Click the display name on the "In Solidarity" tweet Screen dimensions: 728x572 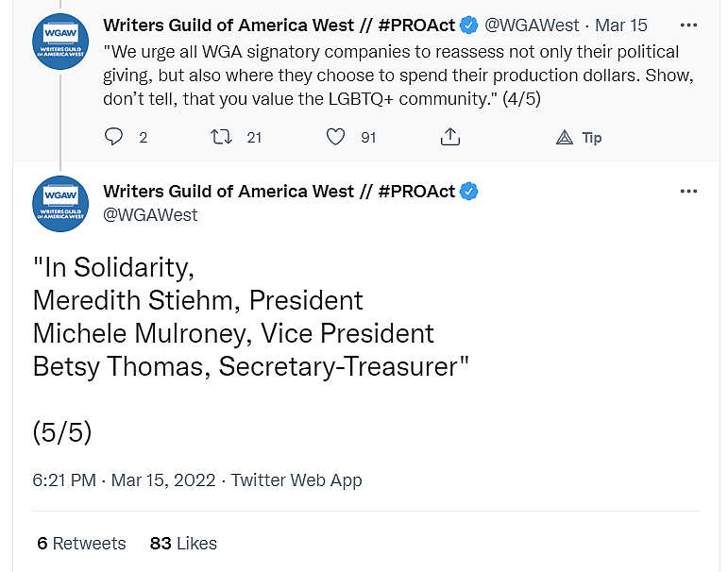pyautogui.click(x=279, y=192)
